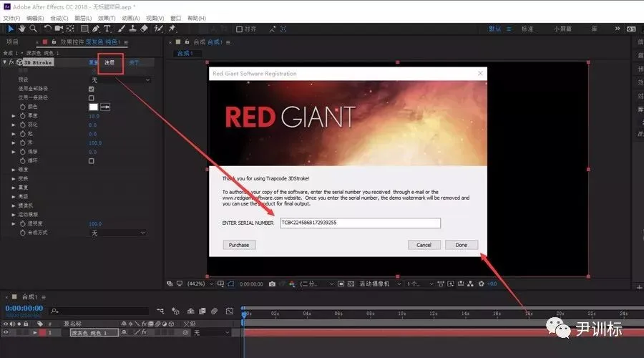Select the Horizontal Type tool
This screenshot has width=644, height=358.
(x=107, y=29)
